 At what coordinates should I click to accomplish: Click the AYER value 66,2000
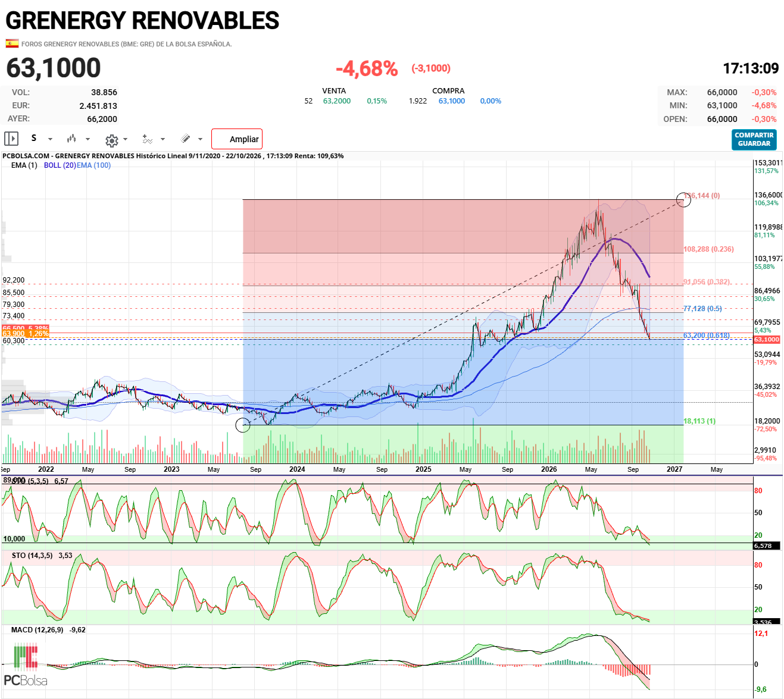(x=102, y=119)
